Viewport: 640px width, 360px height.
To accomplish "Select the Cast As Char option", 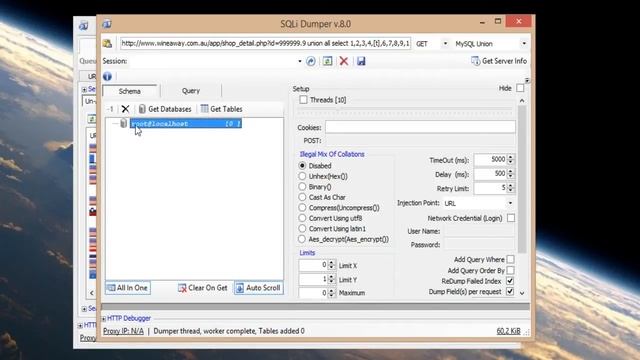I will [302, 197].
